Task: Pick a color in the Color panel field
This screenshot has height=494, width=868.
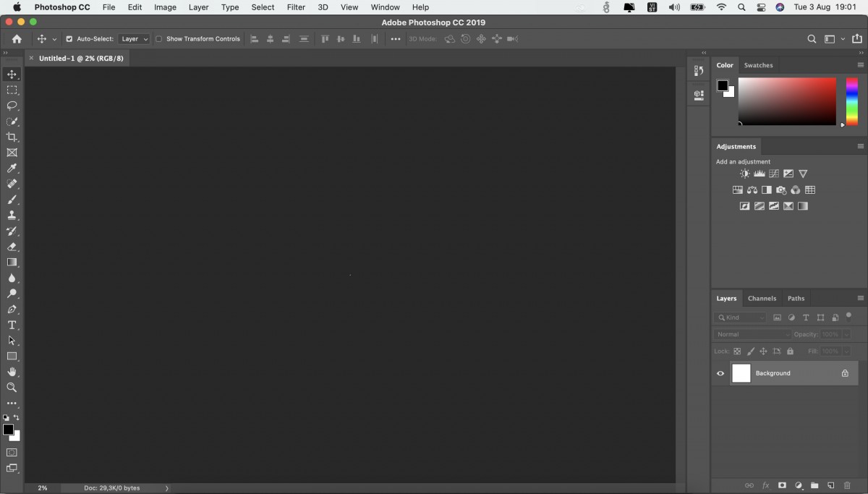Action: (x=787, y=101)
